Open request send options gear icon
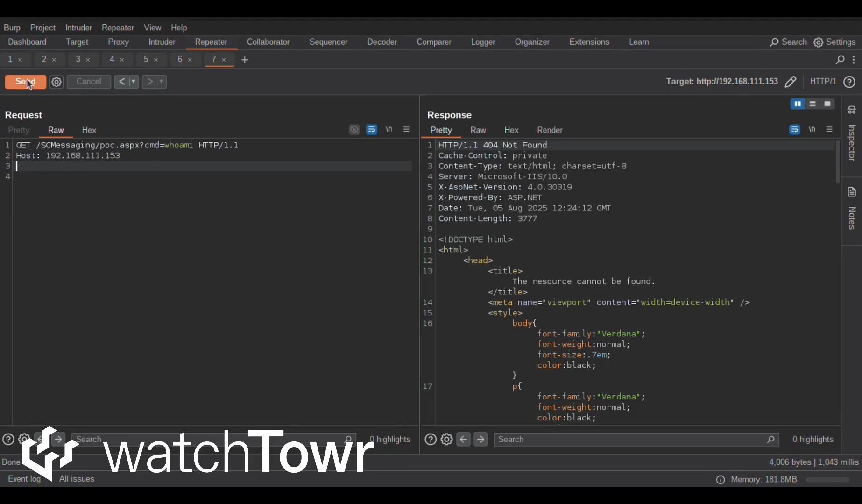 [x=57, y=82]
